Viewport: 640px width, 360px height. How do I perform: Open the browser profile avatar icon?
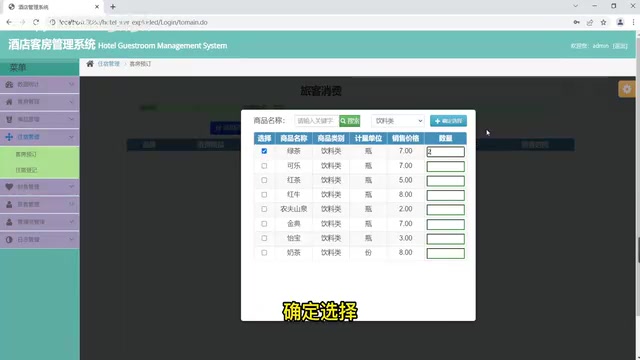pos(620,22)
